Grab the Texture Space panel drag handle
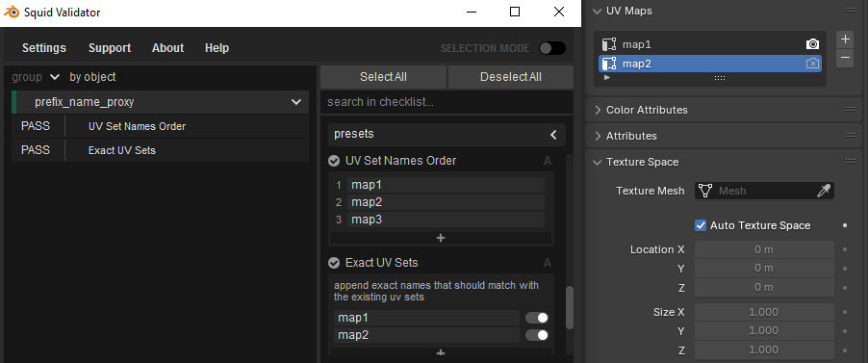The width and height of the screenshot is (868, 363). pos(851,161)
